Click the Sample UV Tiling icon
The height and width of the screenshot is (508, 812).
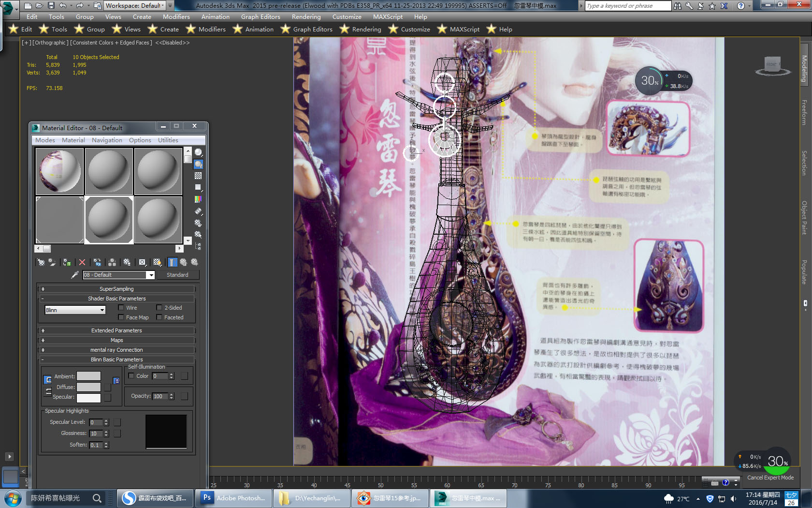pyautogui.click(x=198, y=187)
